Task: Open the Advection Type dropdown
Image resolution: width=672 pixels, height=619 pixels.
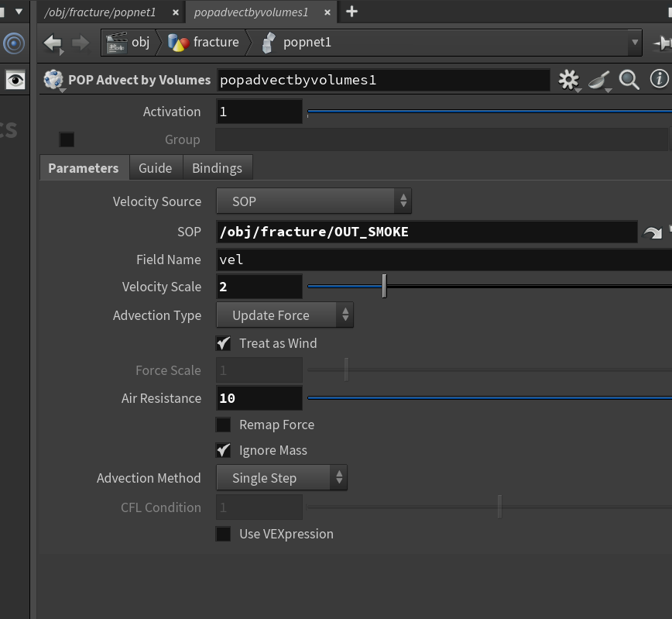Action: coord(285,315)
